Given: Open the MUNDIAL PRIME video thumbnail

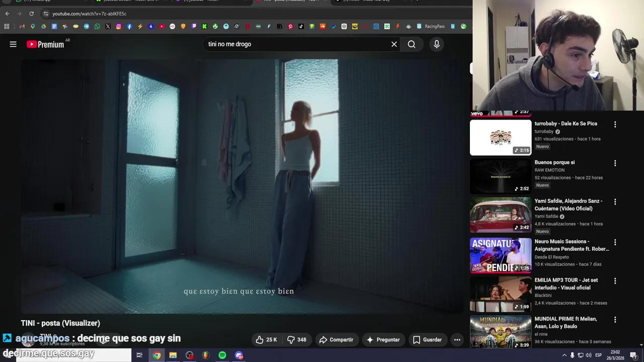Looking at the screenshot, I should 501,332.
